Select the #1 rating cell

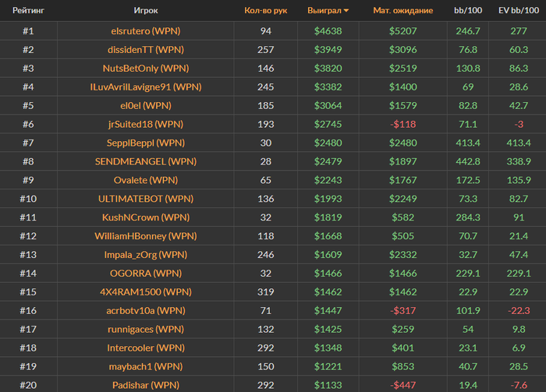point(28,31)
